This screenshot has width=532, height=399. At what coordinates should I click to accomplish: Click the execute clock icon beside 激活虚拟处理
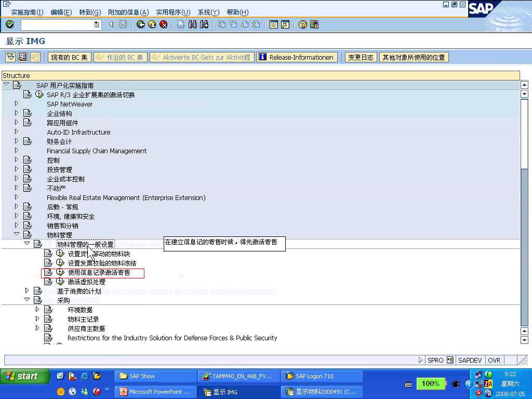(x=60, y=282)
